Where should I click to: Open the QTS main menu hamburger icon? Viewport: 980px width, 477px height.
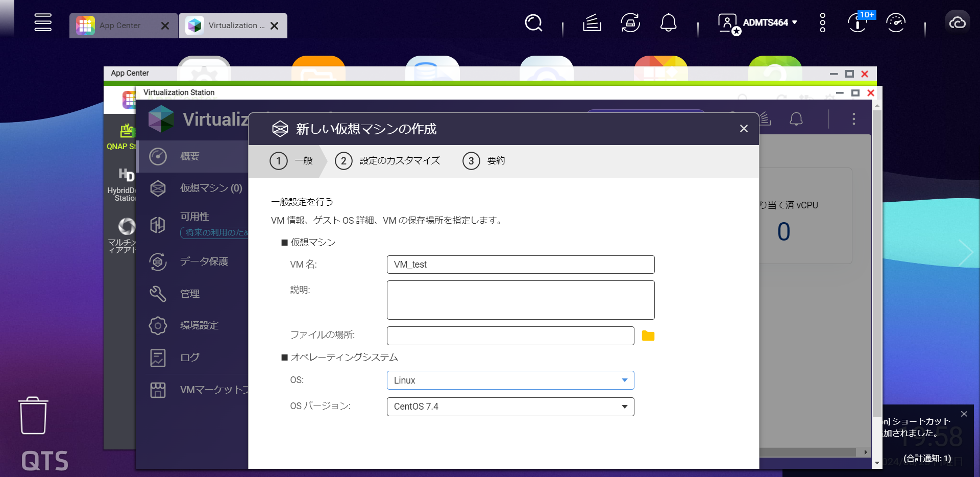[43, 22]
